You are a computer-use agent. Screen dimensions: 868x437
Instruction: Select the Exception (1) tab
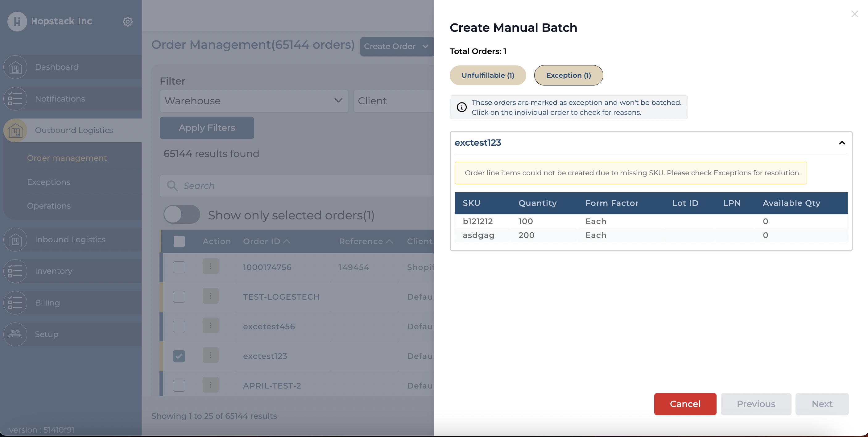[x=568, y=75]
